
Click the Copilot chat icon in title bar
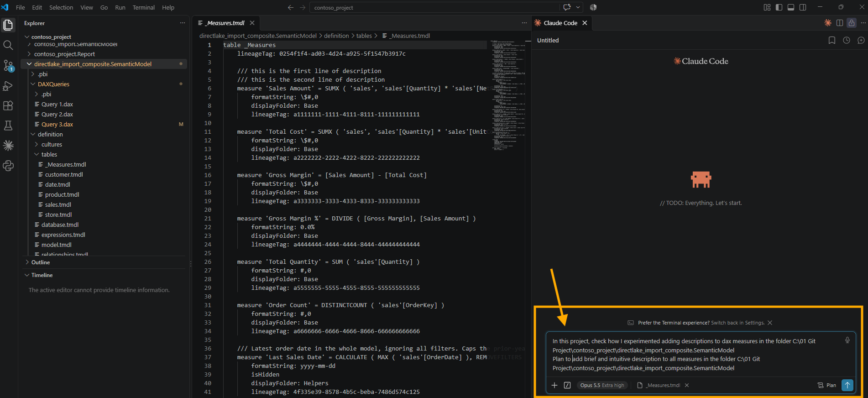[567, 7]
